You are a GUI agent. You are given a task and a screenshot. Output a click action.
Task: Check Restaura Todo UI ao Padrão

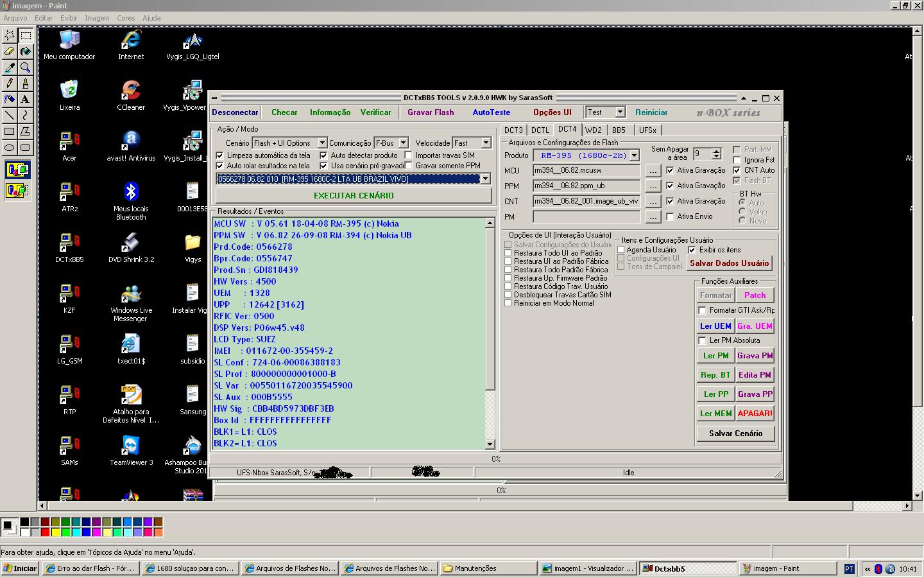pyautogui.click(x=508, y=253)
